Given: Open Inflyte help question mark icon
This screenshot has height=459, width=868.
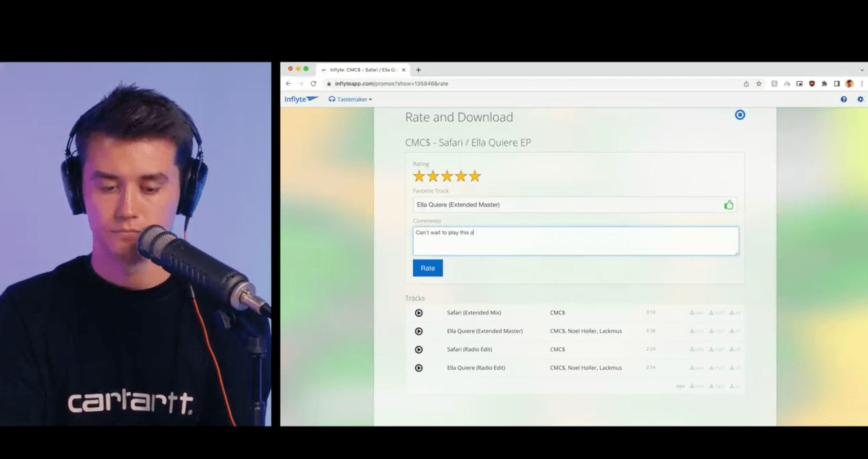Looking at the screenshot, I should [844, 99].
